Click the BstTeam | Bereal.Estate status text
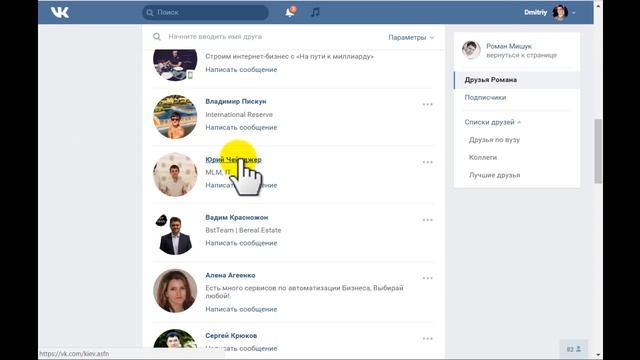 (x=243, y=230)
